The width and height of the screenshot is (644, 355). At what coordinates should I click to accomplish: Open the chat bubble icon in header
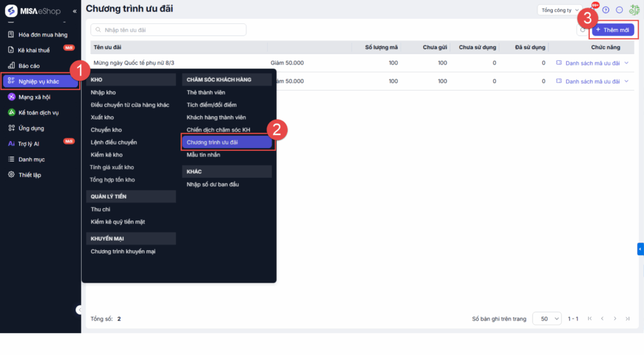(619, 10)
